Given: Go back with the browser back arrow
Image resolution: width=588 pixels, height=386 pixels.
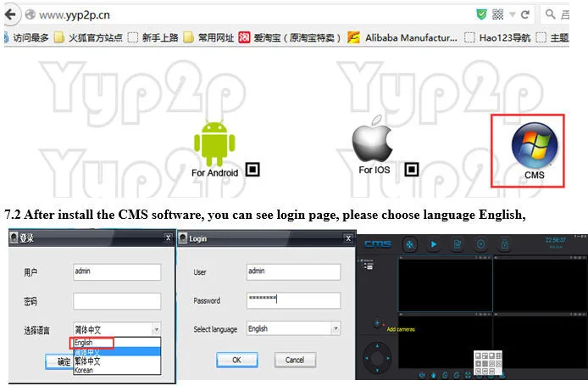Looking at the screenshot, I should tap(10, 14).
